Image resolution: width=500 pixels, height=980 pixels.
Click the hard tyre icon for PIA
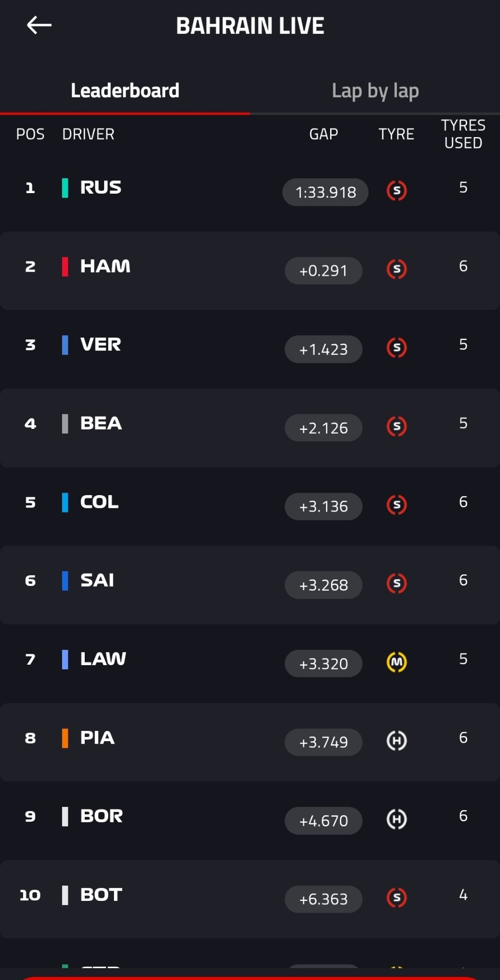[x=396, y=741]
